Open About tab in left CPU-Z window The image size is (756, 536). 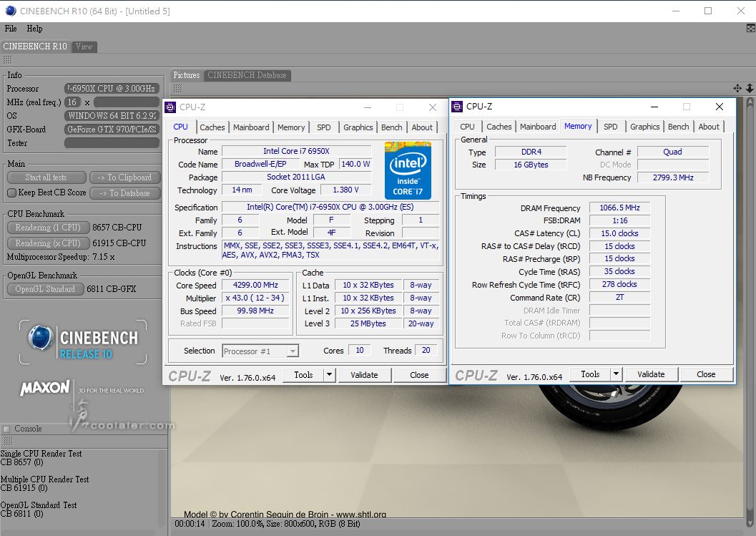point(422,127)
